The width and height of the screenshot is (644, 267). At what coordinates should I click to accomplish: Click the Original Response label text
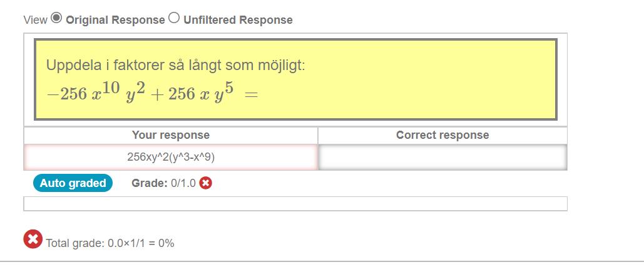tap(115, 20)
